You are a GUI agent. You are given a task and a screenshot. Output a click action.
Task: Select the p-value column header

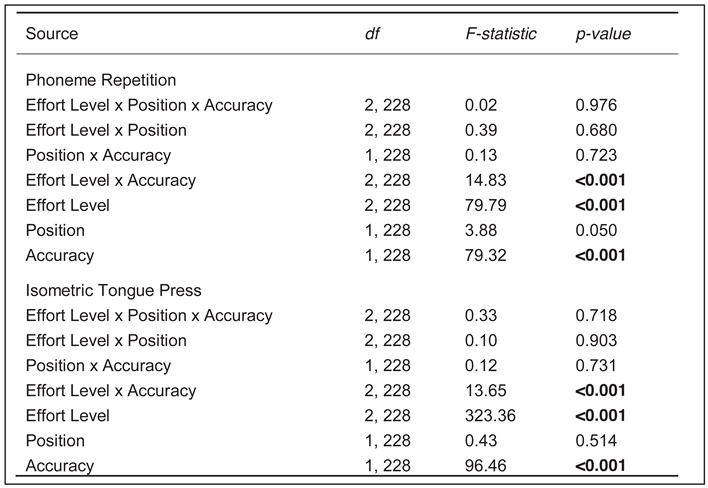coord(602,34)
